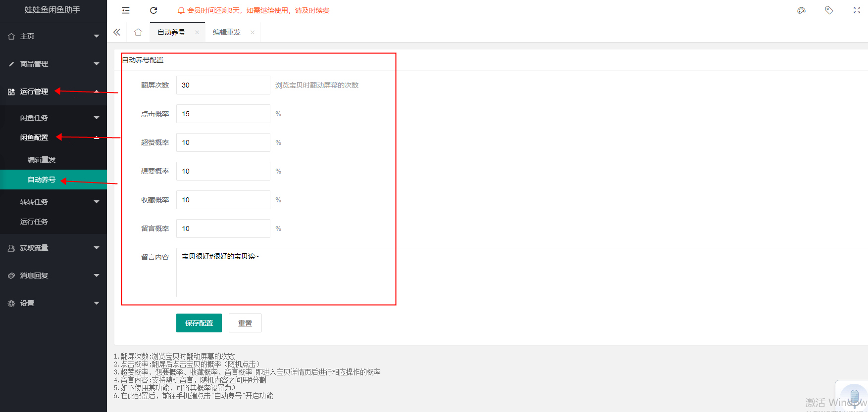Viewport: 868px width, 412px height.
Task: Select the 自动养号 tab
Action: pos(171,32)
